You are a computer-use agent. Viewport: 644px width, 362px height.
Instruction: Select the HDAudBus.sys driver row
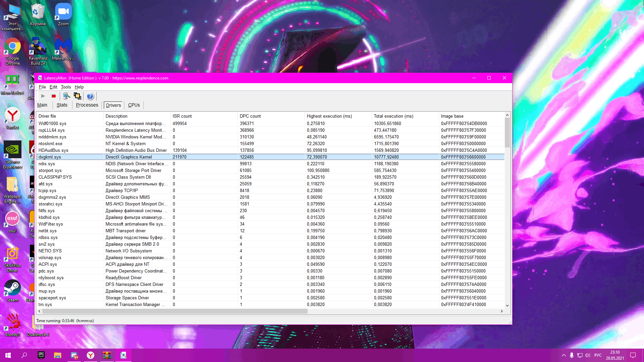click(270, 150)
